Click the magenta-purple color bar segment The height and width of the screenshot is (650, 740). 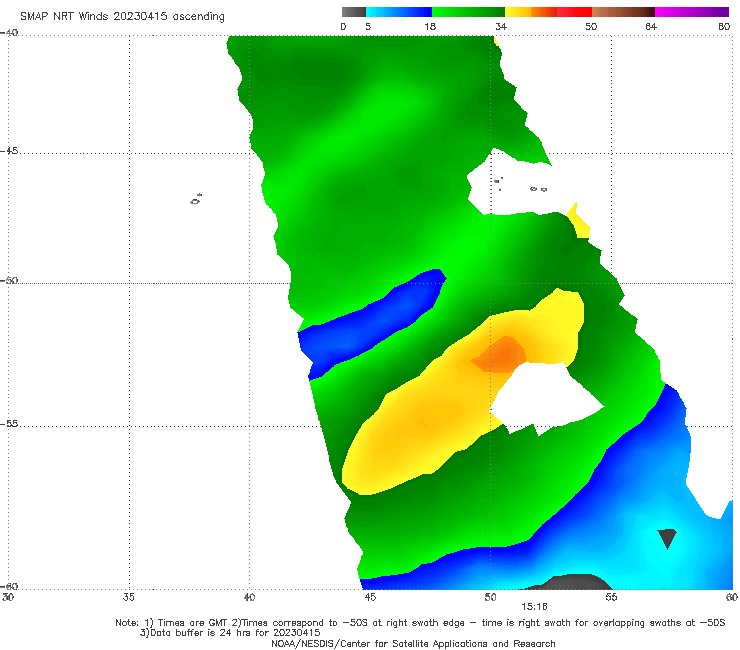tap(692, 12)
